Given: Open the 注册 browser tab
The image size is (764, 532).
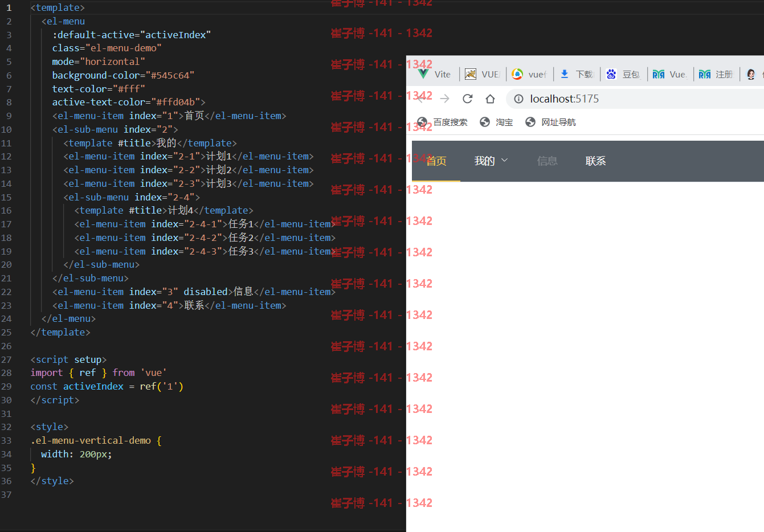Looking at the screenshot, I should click(717, 74).
